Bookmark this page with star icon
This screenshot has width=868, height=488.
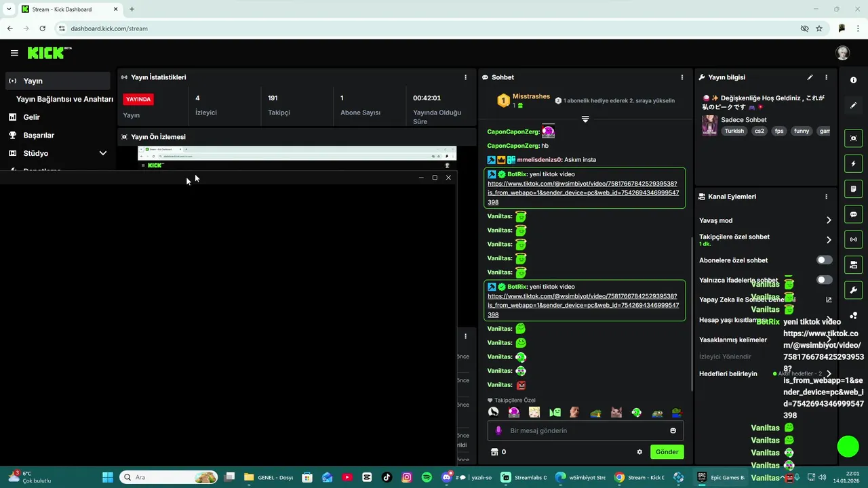[x=819, y=28]
